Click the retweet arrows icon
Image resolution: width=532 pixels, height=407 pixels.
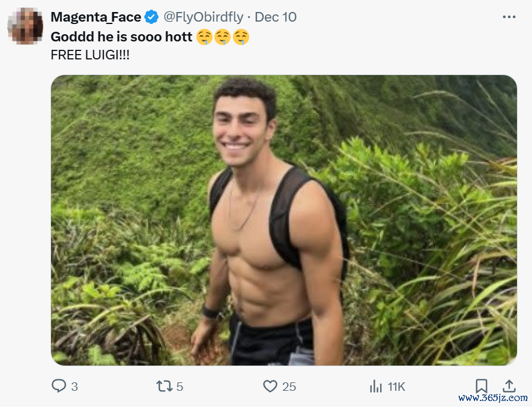pyautogui.click(x=164, y=387)
